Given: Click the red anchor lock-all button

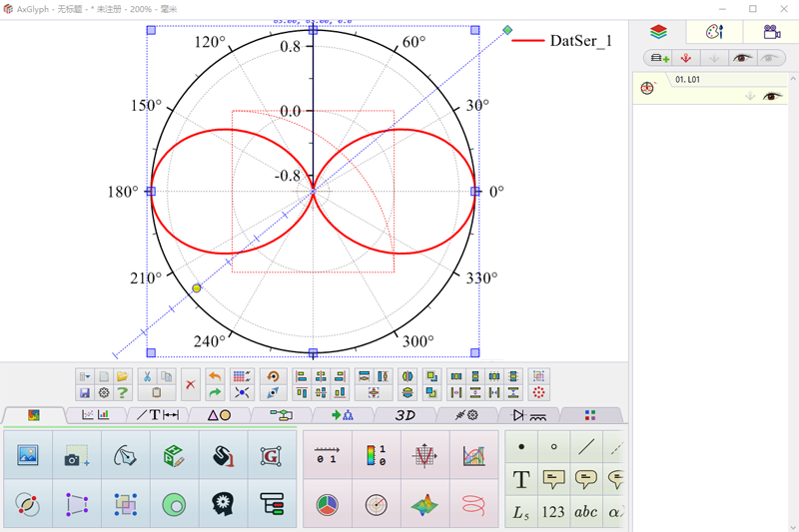Looking at the screenshot, I should tap(686, 58).
